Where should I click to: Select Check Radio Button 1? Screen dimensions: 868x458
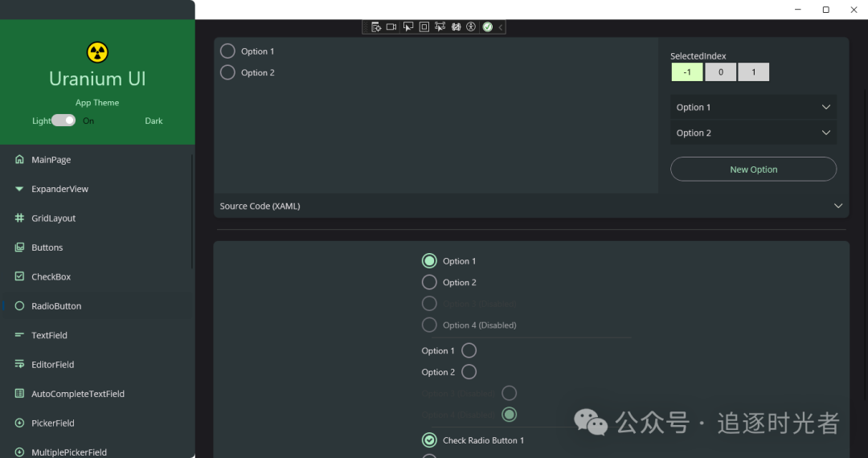tap(429, 440)
